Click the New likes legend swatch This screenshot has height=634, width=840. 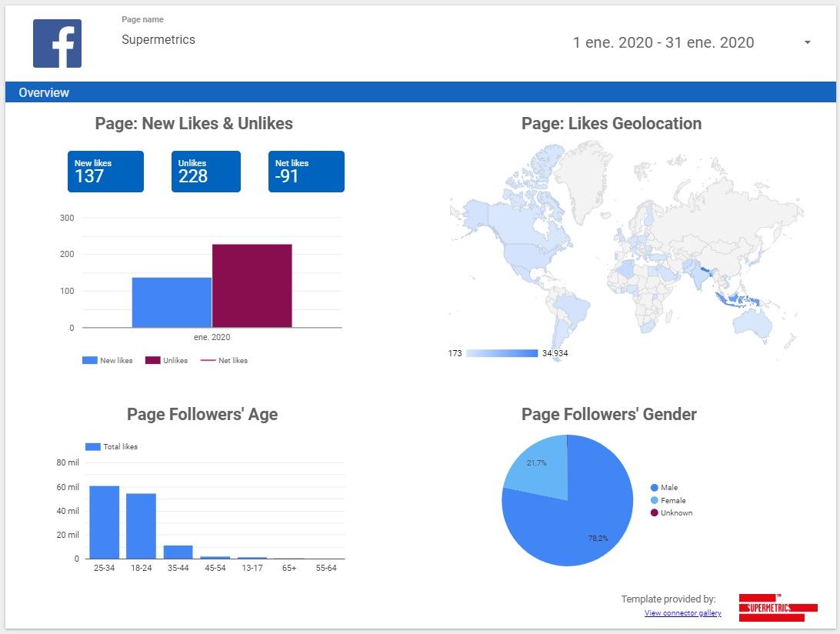tap(87, 359)
